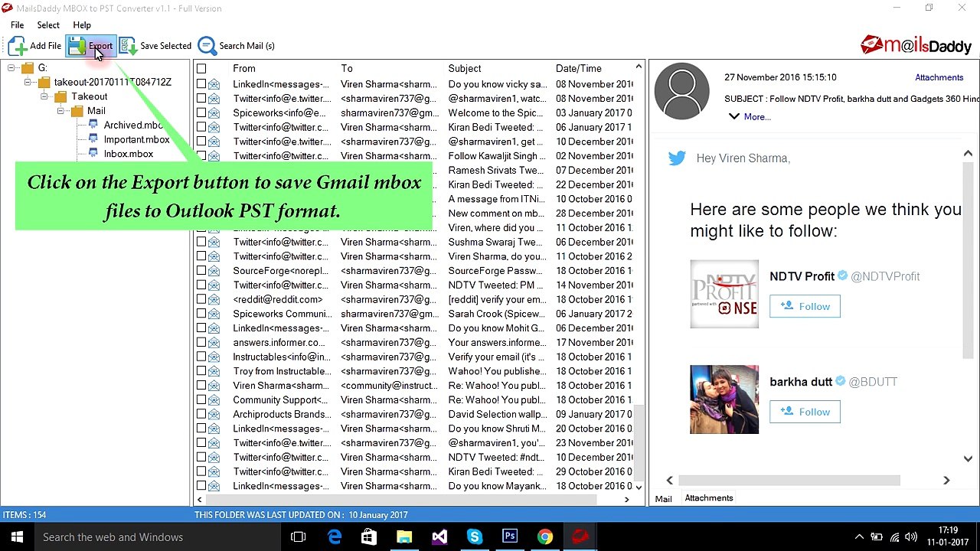Select Archived.mbox file in tree
Screen dimensions: 980x551
(133, 126)
